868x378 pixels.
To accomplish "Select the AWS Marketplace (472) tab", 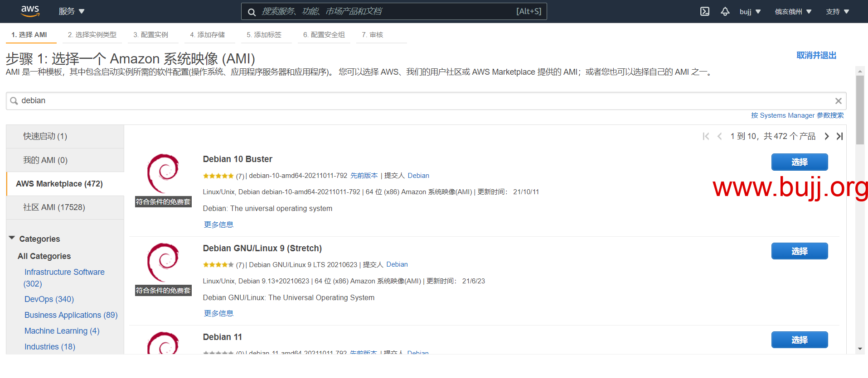I will 65,184.
